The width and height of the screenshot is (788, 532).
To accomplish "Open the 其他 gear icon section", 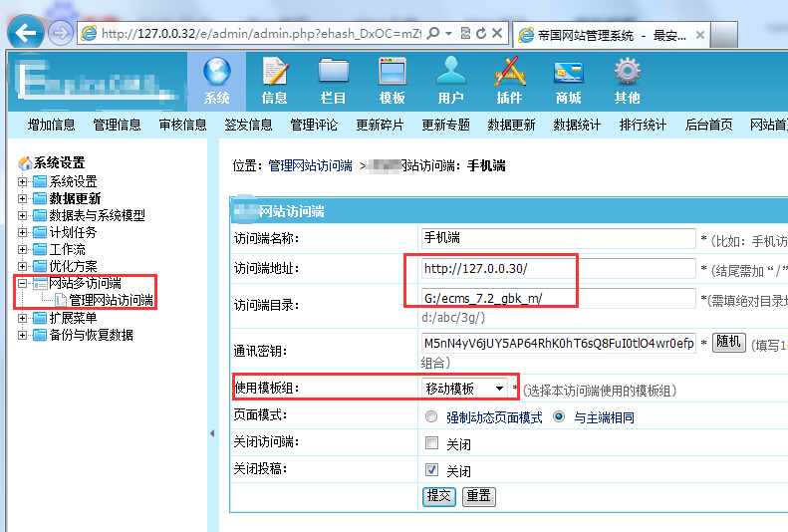I will pyautogui.click(x=628, y=81).
